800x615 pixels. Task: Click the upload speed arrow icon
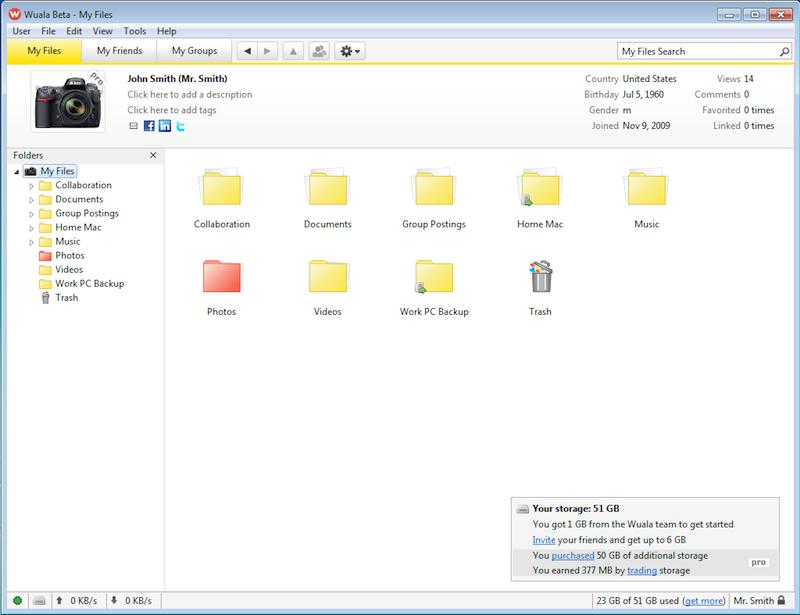(x=59, y=601)
